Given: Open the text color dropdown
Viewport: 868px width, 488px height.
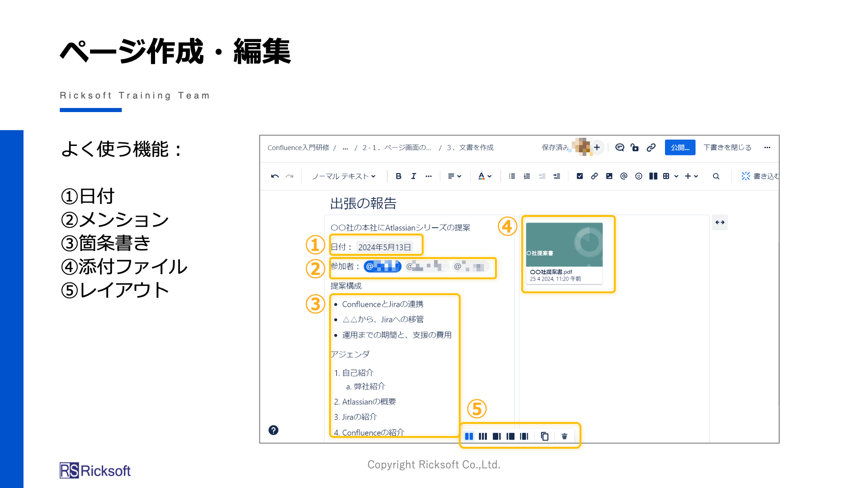Looking at the screenshot, I should 485,176.
